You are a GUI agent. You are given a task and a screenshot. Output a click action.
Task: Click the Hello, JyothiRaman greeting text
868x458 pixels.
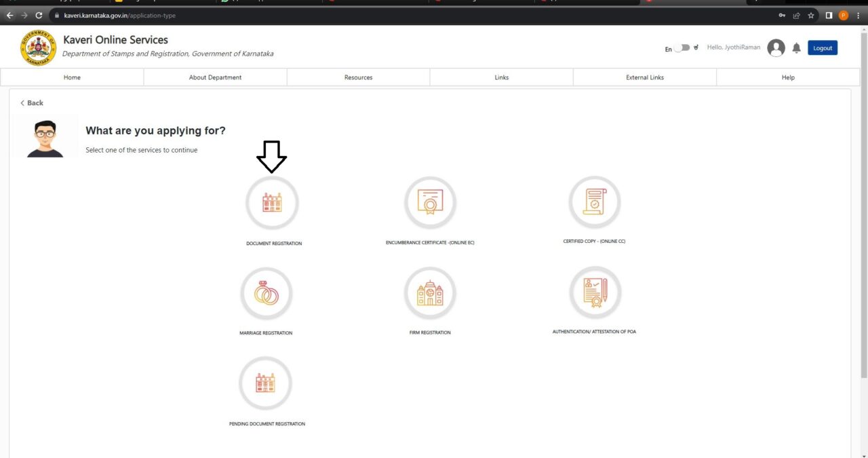click(x=734, y=47)
